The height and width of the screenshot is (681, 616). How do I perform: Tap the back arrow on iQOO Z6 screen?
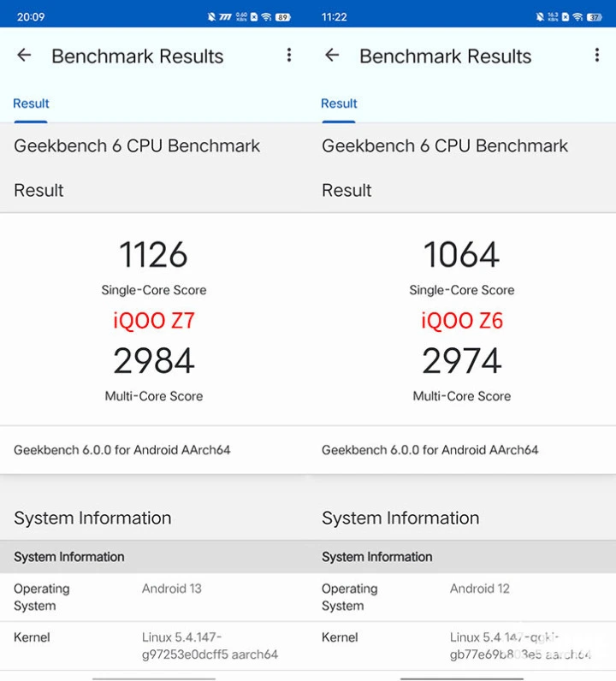[x=332, y=56]
